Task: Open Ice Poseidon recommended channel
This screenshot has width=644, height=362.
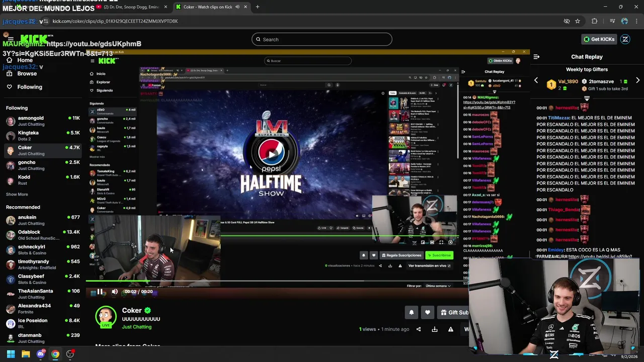Action: [43, 323]
